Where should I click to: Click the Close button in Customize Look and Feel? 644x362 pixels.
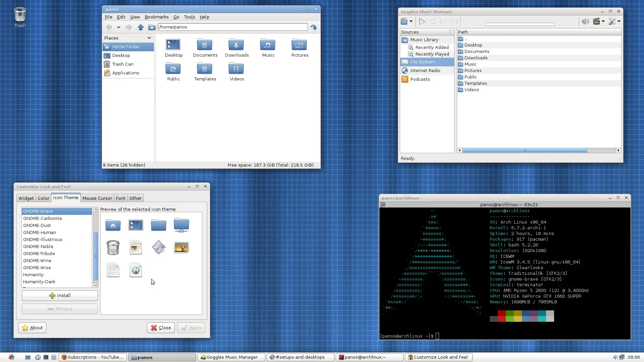[x=161, y=327]
